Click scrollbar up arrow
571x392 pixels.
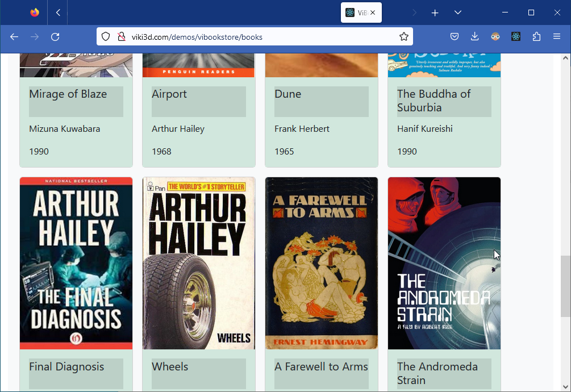click(x=565, y=58)
